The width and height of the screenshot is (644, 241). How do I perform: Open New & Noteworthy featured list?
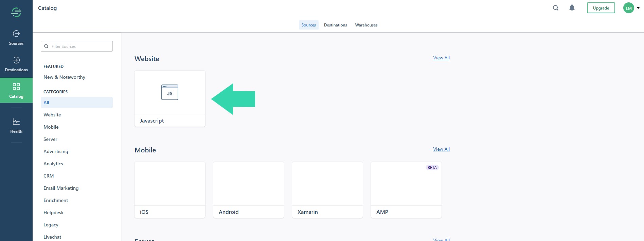click(64, 77)
